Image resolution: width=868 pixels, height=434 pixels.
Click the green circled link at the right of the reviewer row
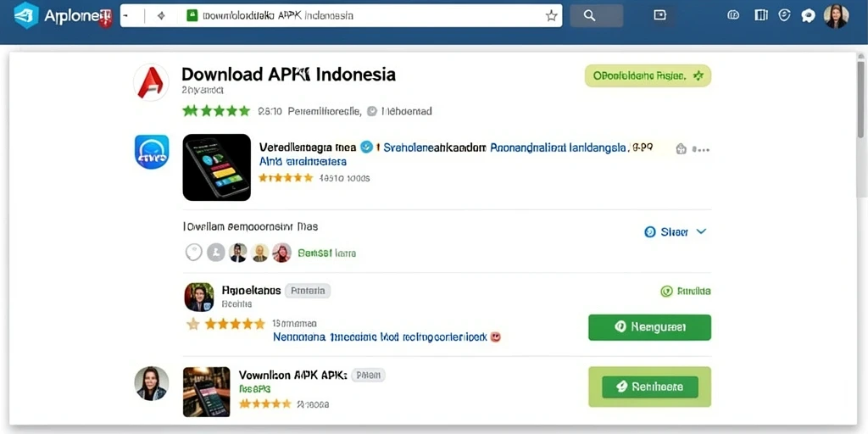(x=686, y=292)
